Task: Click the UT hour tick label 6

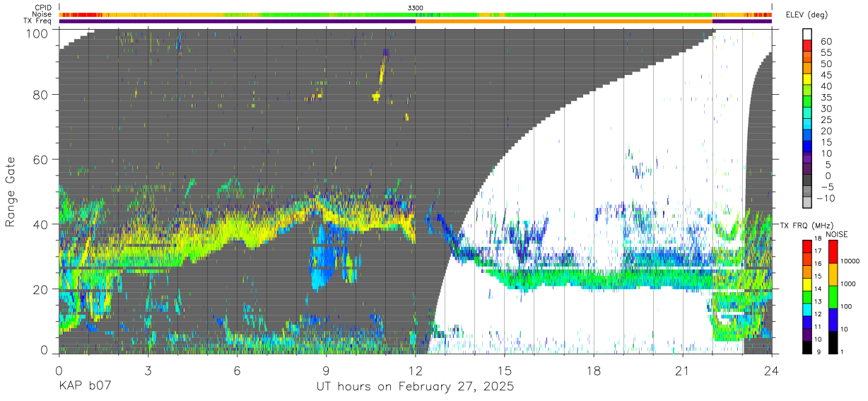Action: 237,371
